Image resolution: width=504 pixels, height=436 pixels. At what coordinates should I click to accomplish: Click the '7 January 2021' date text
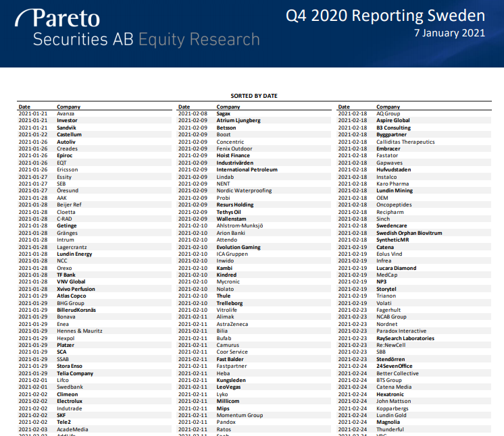tap(449, 33)
